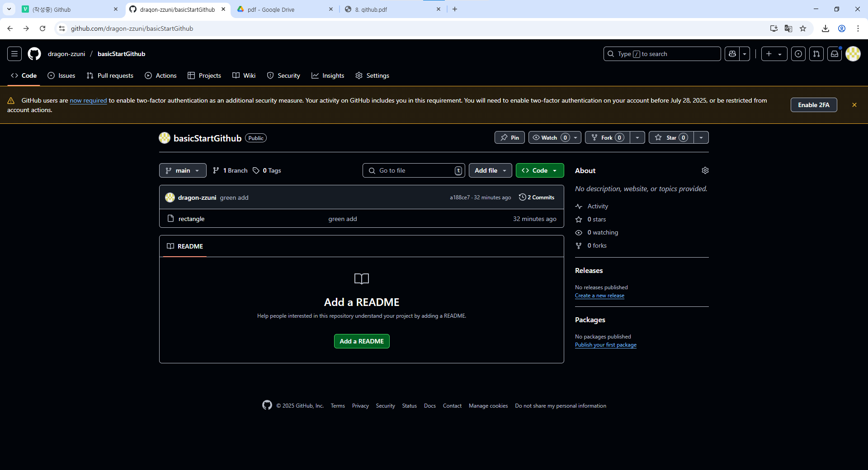The image size is (868, 470).
Task: View the 0 Tags list
Action: pyautogui.click(x=267, y=170)
